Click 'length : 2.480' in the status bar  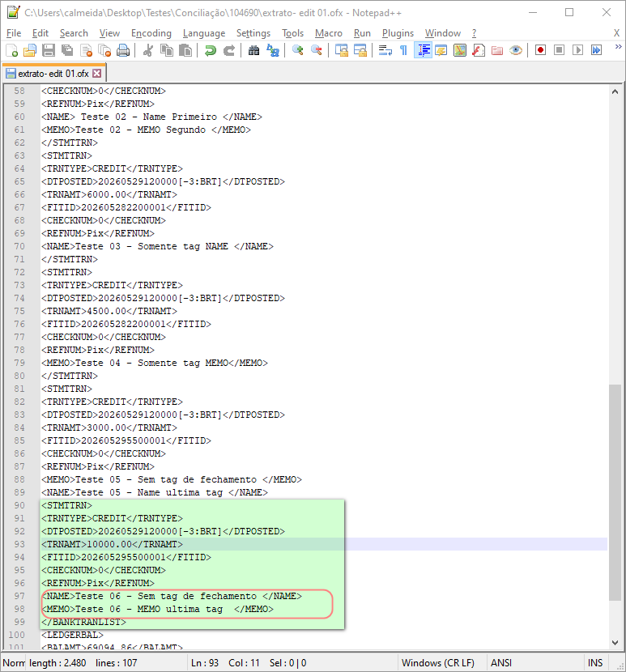tap(57, 662)
